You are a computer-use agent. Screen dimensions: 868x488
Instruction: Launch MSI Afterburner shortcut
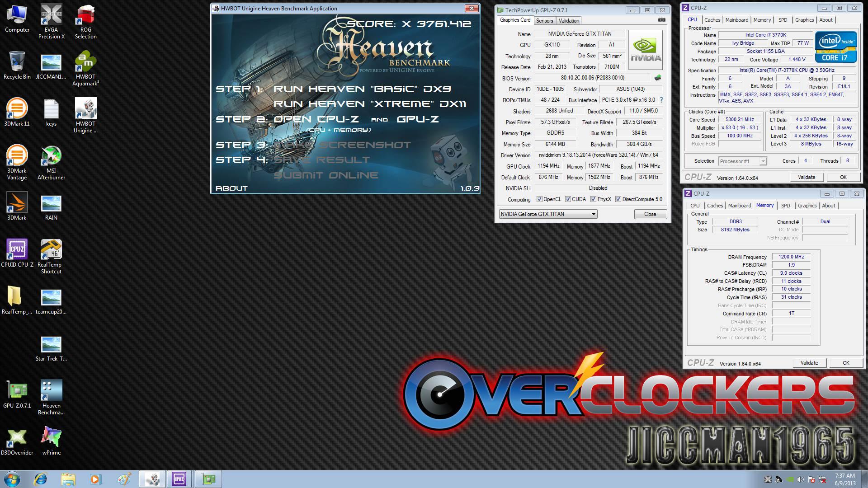click(x=51, y=163)
